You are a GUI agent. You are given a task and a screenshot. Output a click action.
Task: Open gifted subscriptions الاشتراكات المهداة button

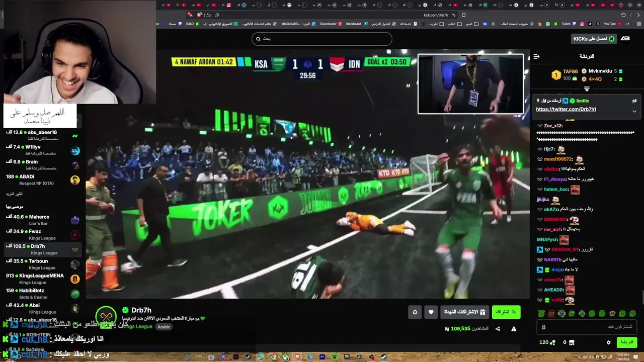(x=464, y=312)
